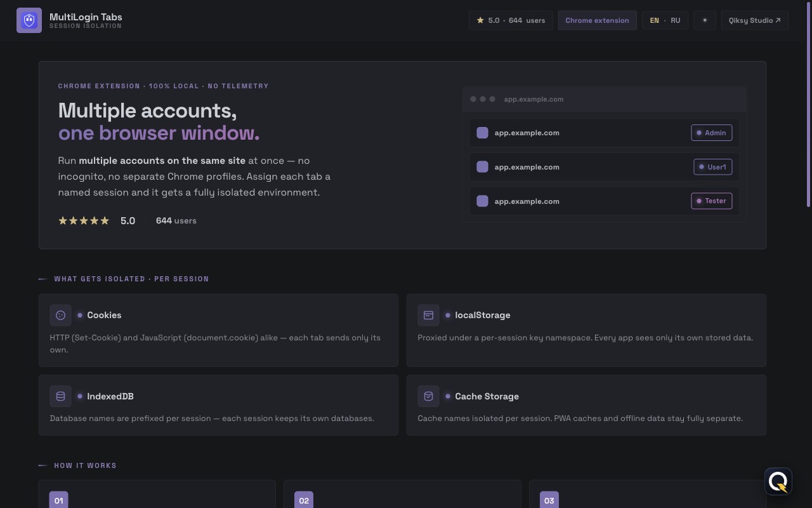The width and height of the screenshot is (812, 508).
Task: Click the app.example.com address bar
Action: pos(534,99)
